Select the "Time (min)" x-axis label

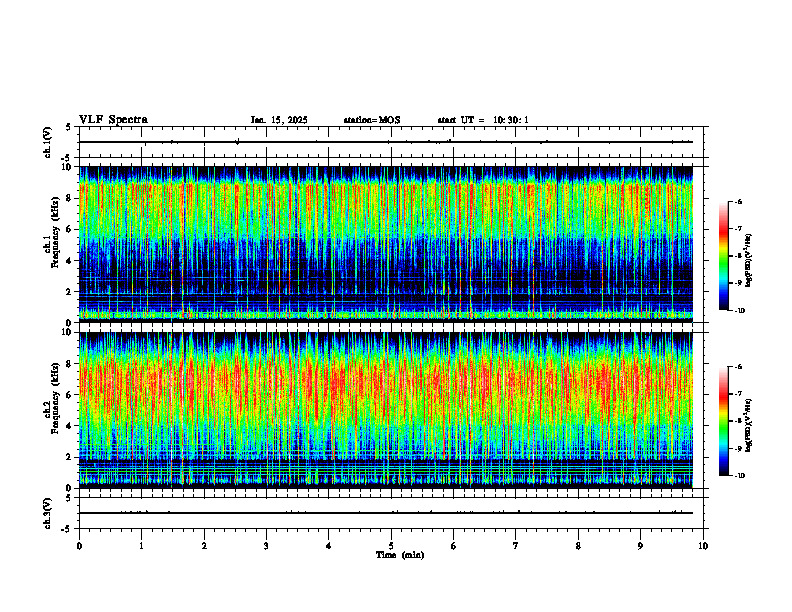(x=400, y=555)
